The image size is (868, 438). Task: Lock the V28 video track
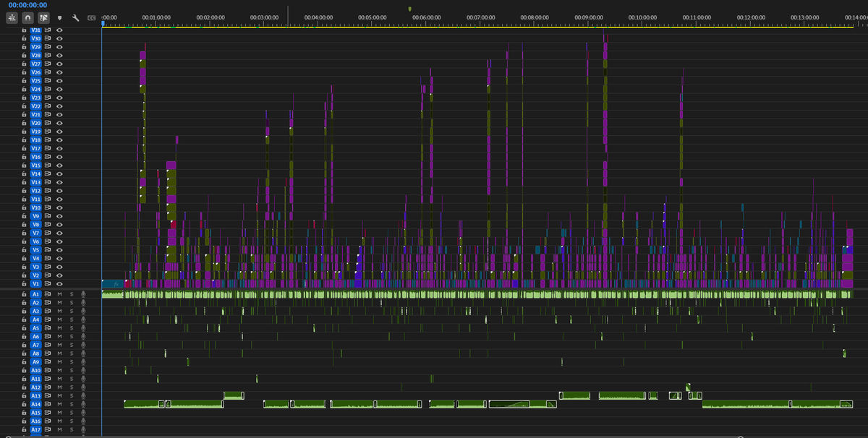tap(24, 55)
